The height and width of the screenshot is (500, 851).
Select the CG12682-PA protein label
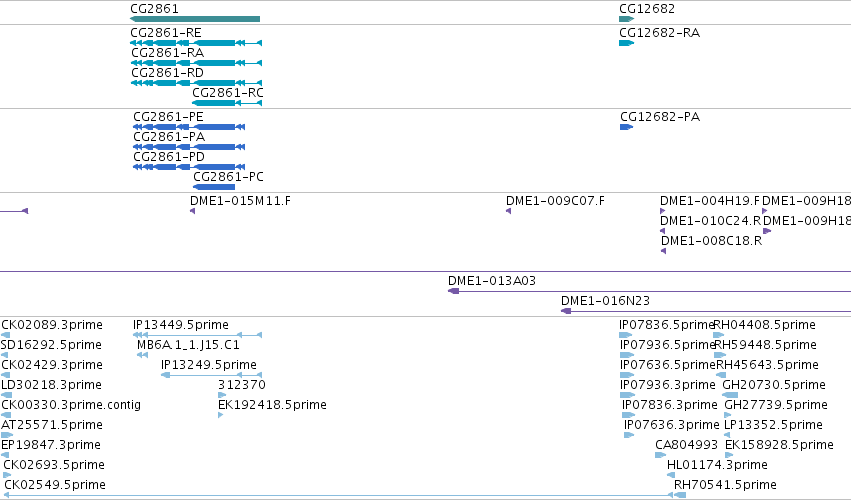click(x=660, y=117)
